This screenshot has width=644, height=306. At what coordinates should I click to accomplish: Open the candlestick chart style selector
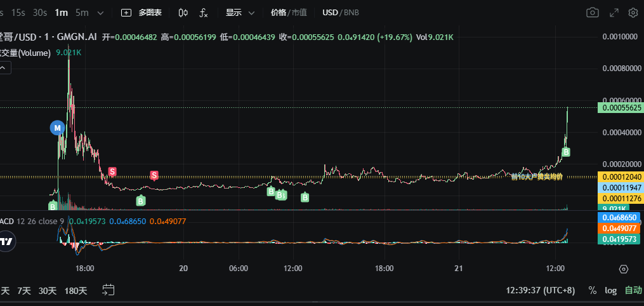pos(183,13)
